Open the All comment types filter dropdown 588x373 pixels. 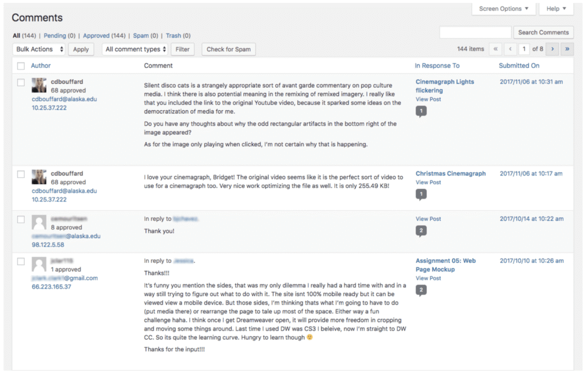pos(134,49)
